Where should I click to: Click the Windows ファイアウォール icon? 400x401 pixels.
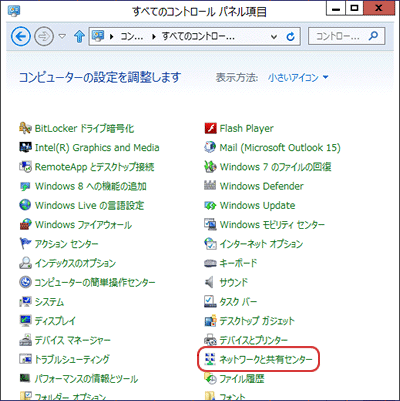pyautogui.click(x=25, y=225)
